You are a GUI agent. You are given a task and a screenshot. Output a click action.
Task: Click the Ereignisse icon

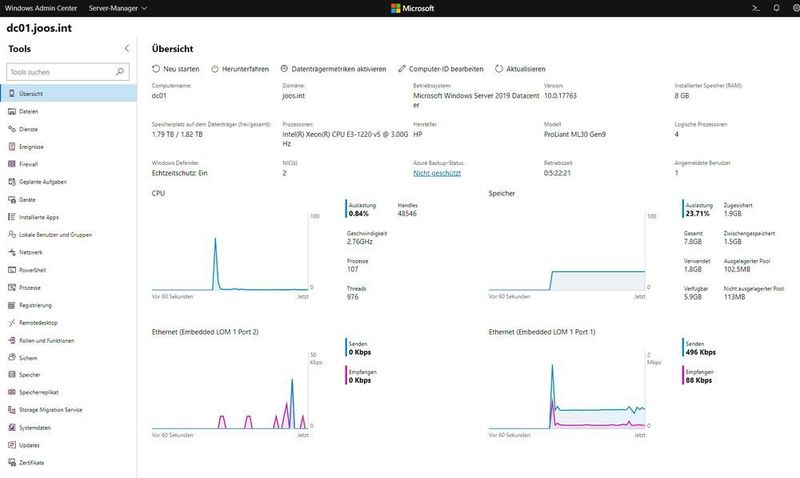tap(12, 146)
